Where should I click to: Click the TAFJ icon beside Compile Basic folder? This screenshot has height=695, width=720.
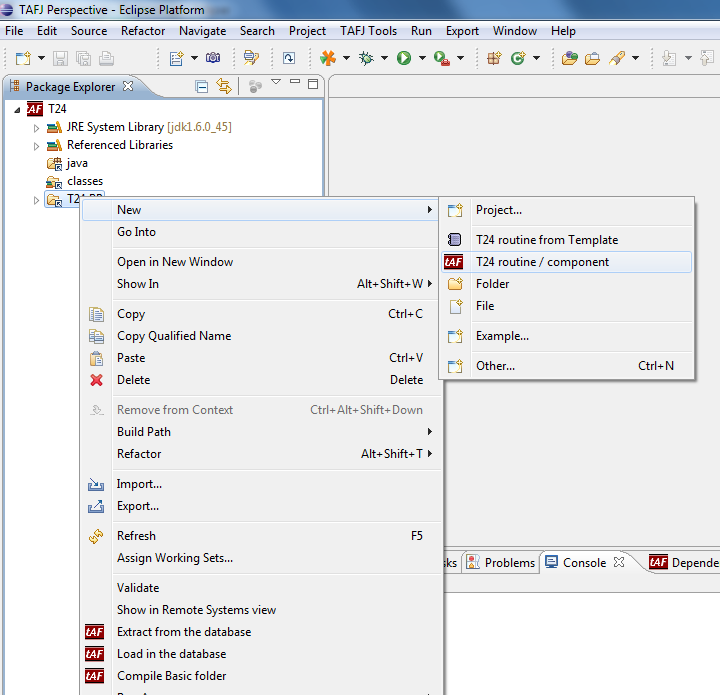95,676
